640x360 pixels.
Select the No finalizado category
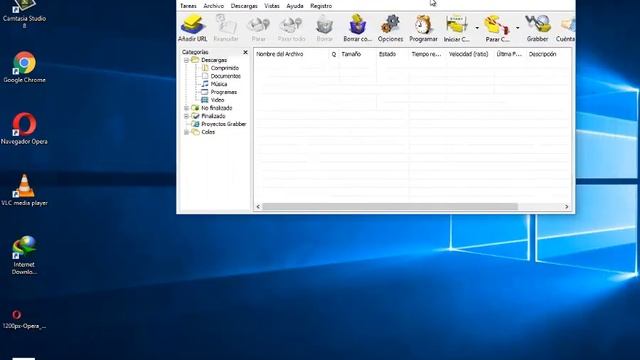(217, 108)
